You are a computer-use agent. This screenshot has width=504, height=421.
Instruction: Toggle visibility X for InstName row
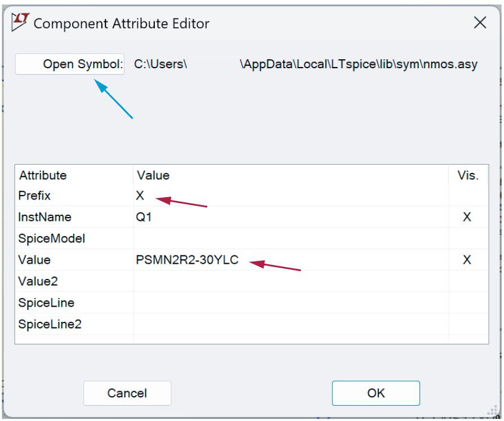coord(467,217)
